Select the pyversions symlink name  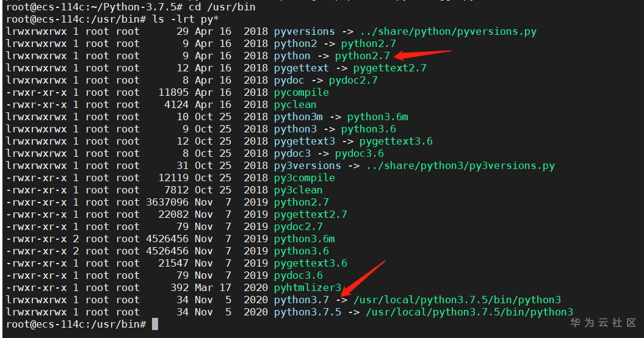[304, 31]
